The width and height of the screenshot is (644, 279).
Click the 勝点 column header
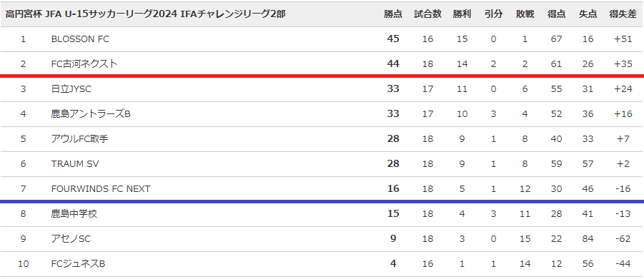tap(393, 14)
